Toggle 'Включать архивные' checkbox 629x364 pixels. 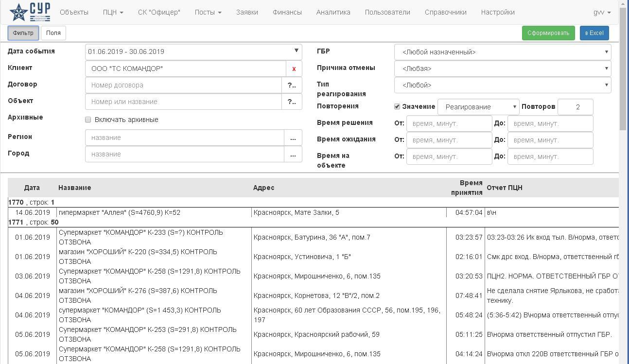coord(88,120)
